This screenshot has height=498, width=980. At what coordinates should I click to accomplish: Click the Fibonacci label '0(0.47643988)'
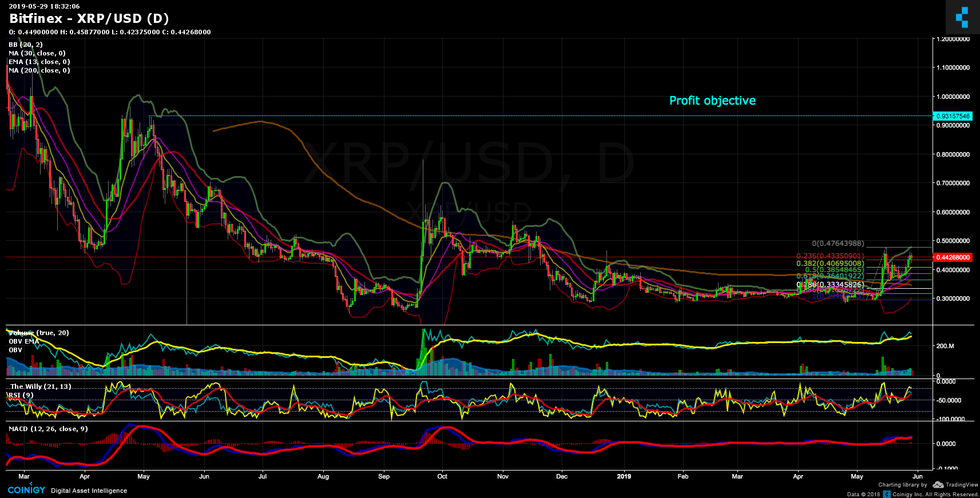pos(838,244)
